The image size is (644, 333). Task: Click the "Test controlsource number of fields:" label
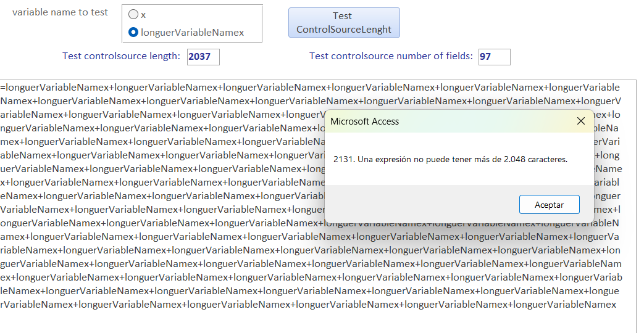point(391,56)
